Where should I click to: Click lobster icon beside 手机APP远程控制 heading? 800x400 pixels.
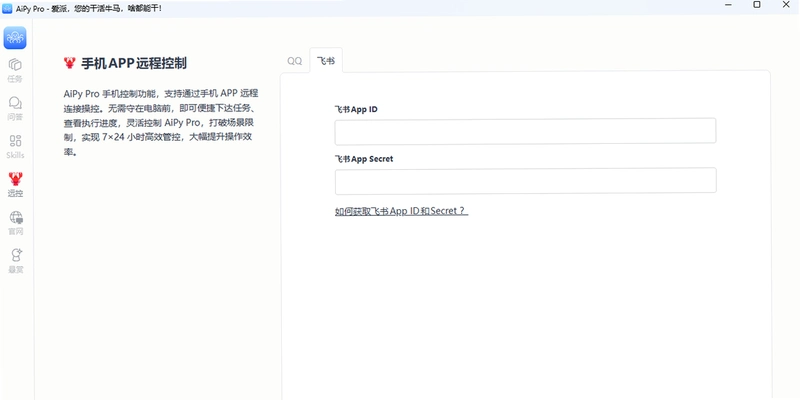coord(70,63)
